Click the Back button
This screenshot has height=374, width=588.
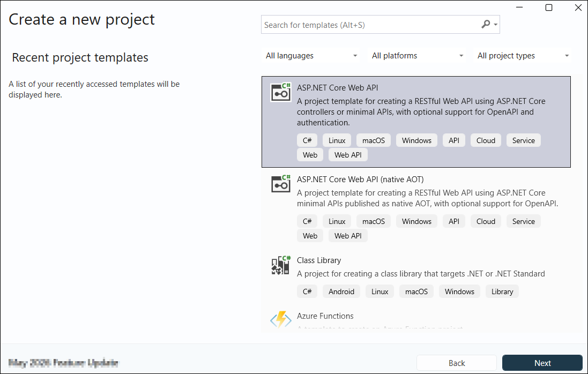coord(456,363)
